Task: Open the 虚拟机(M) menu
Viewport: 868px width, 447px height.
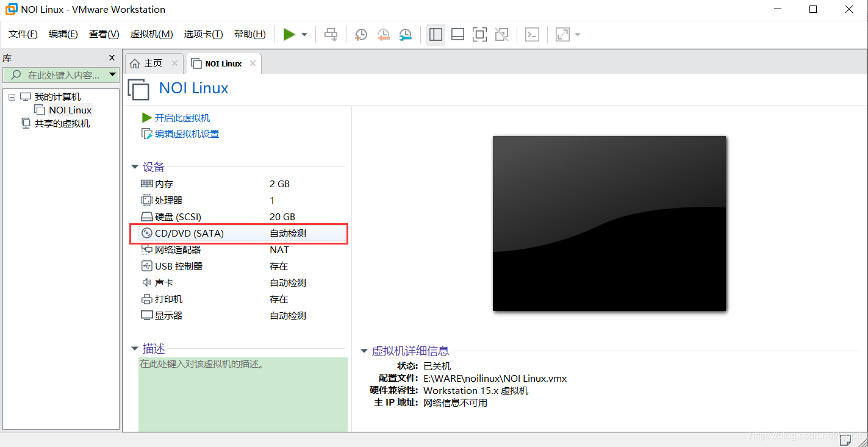Action: pos(152,34)
